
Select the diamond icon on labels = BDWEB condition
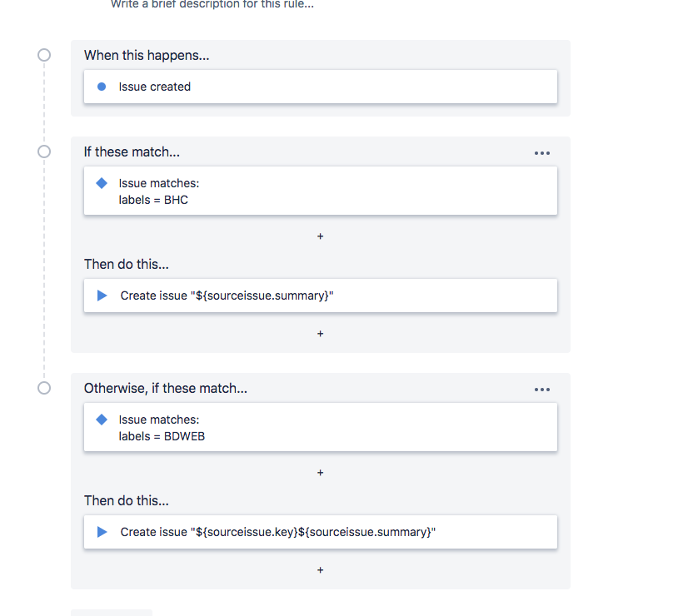pyautogui.click(x=101, y=420)
